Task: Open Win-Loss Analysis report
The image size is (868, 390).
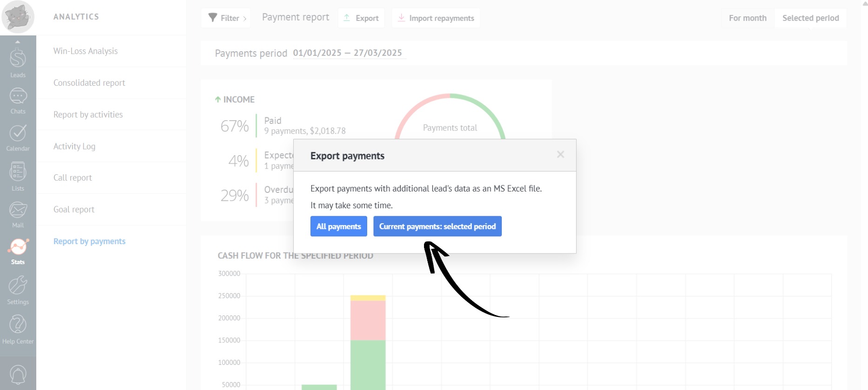Action: click(86, 51)
